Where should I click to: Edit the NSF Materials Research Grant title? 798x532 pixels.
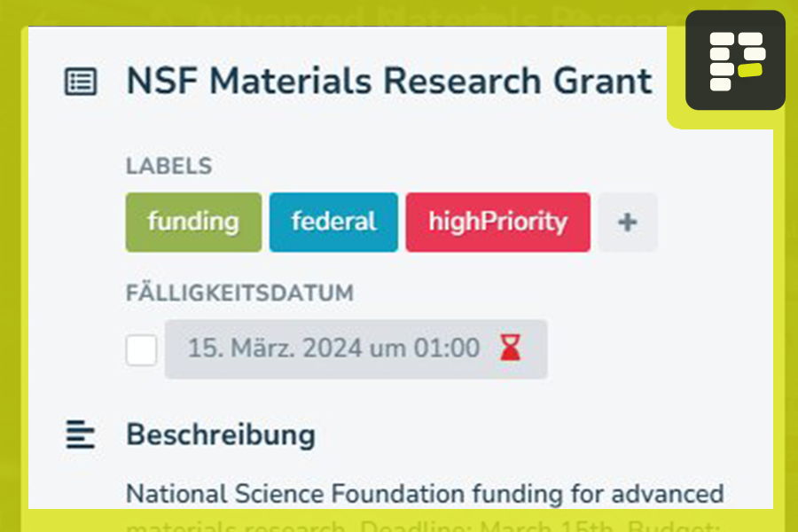(x=388, y=82)
